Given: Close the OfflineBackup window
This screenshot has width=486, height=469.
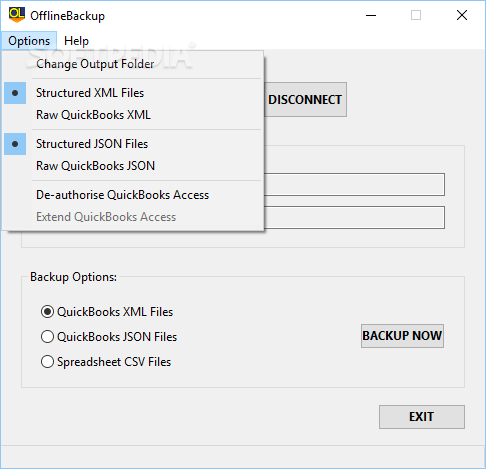Looking at the screenshot, I should tap(462, 15).
